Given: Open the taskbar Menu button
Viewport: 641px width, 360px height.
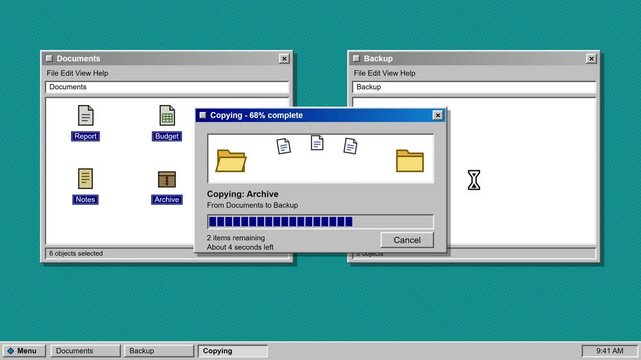Looking at the screenshot, I should tap(24, 351).
